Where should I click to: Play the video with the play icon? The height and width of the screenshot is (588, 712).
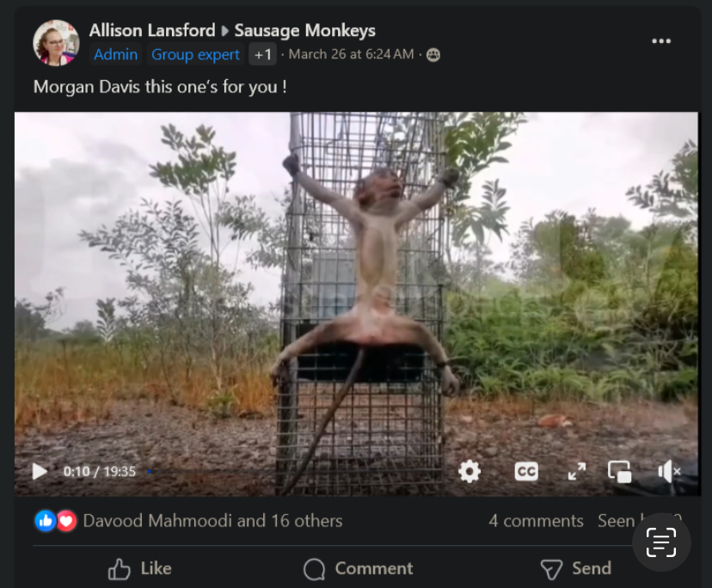click(x=40, y=471)
